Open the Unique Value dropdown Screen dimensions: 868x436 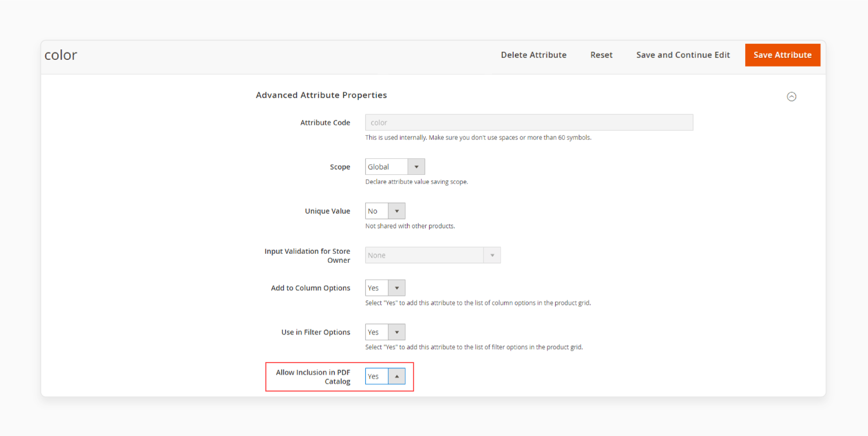point(385,211)
